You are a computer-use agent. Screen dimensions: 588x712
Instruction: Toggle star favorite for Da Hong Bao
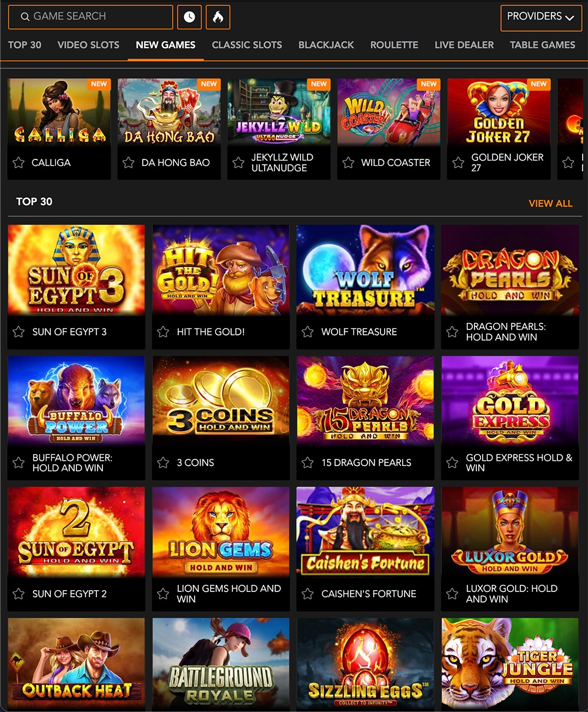pyautogui.click(x=129, y=162)
